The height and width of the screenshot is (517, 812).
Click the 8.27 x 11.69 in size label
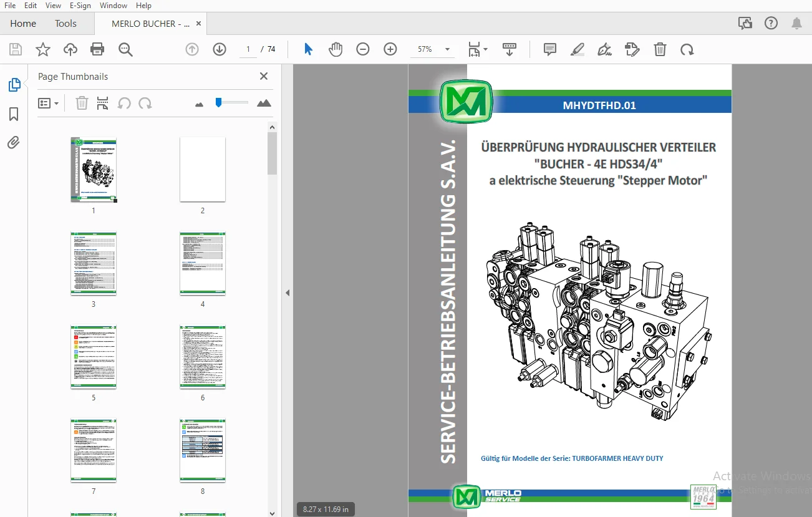pos(326,509)
